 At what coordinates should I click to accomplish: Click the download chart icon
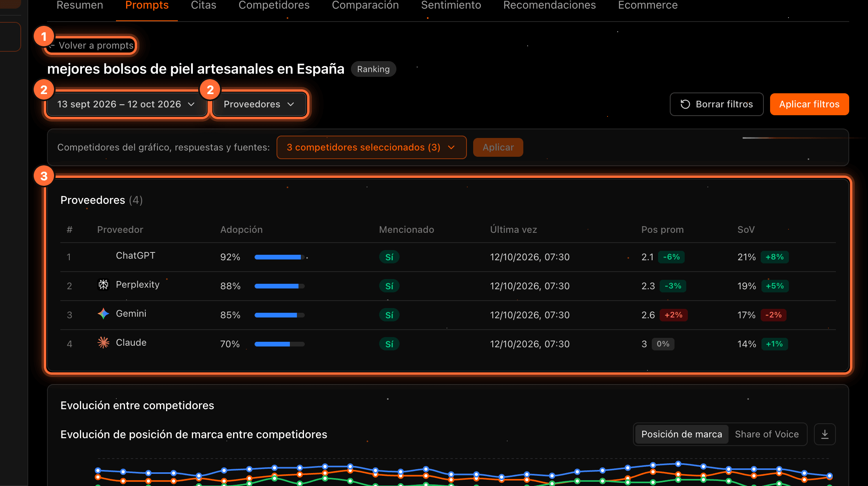tap(825, 434)
